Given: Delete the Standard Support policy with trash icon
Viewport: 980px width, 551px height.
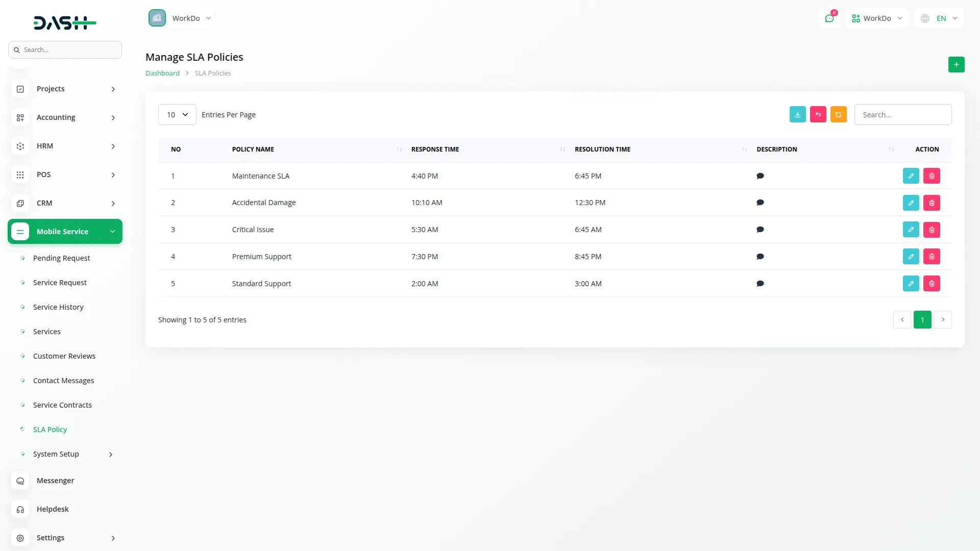Looking at the screenshot, I should pyautogui.click(x=932, y=283).
